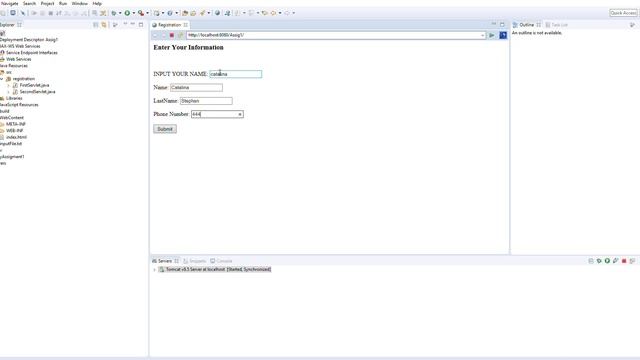This screenshot has width=640, height=360.
Task: Click the Open Type toolbar icon
Action: click(185, 13)
